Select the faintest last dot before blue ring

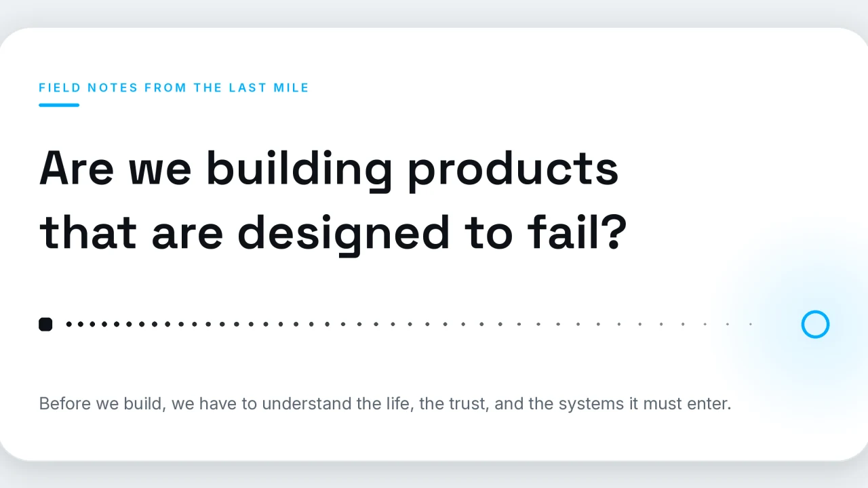(751, 325)
